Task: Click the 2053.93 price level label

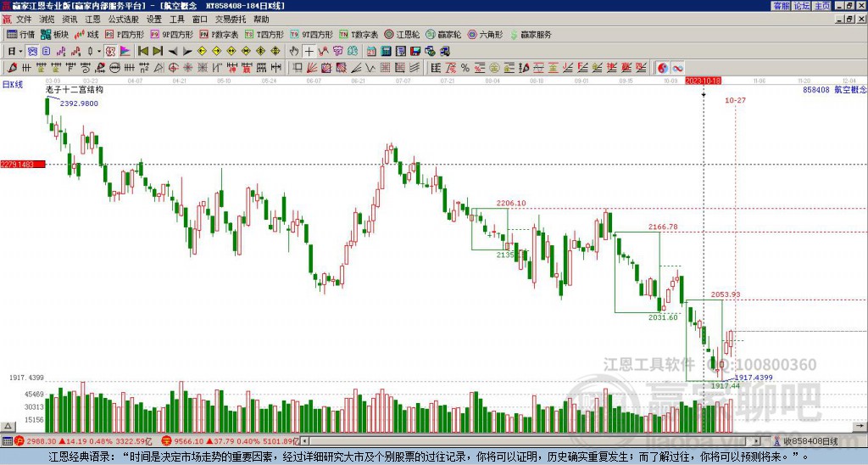Action: [726, 294]
